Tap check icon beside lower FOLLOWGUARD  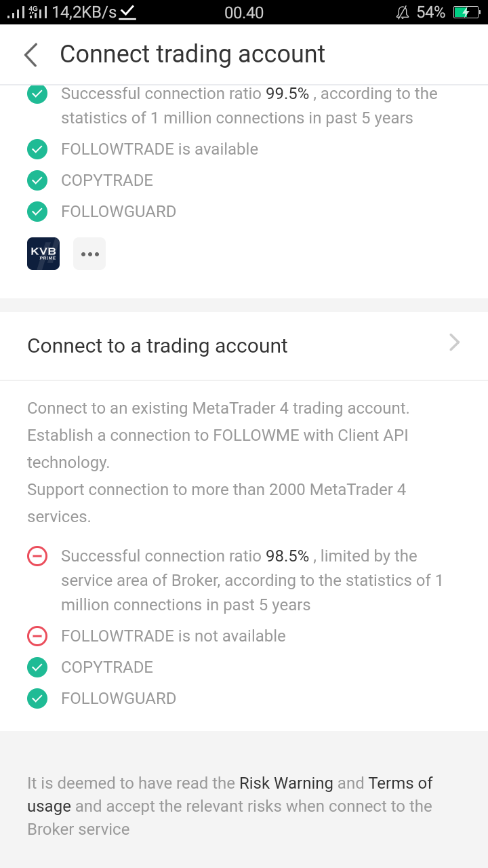pos(37,698)
